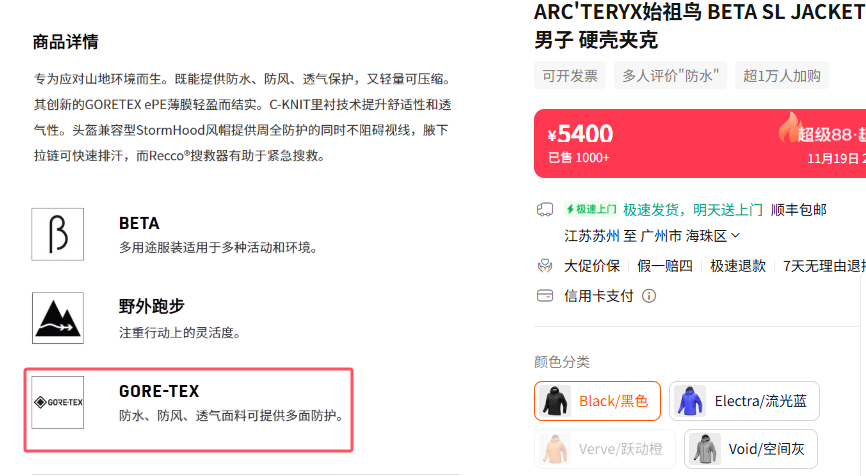Screen dimensions: 866x476
Task: Click the blue Electra jacket swatch image
Action: pyautogui.click(x=690, y=401)
